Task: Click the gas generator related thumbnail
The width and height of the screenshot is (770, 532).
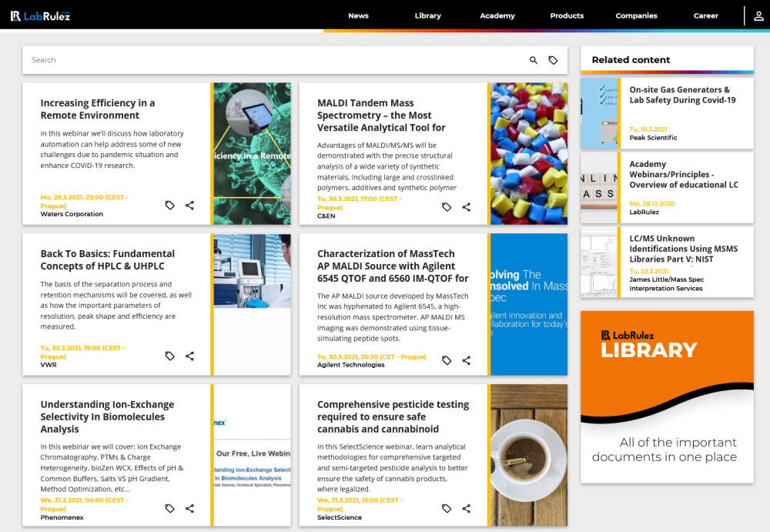Action: coord(598,113)
